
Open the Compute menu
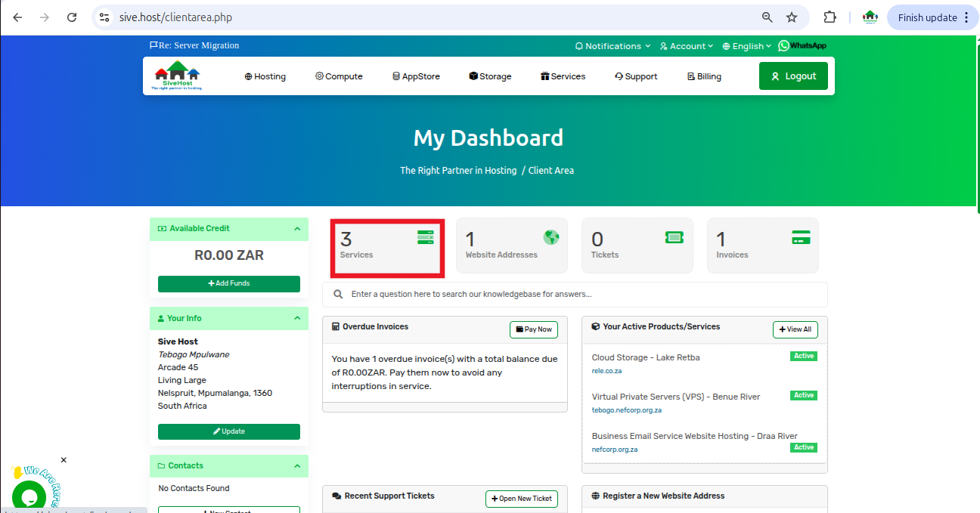pyautogui.click(x=339, y=76)
